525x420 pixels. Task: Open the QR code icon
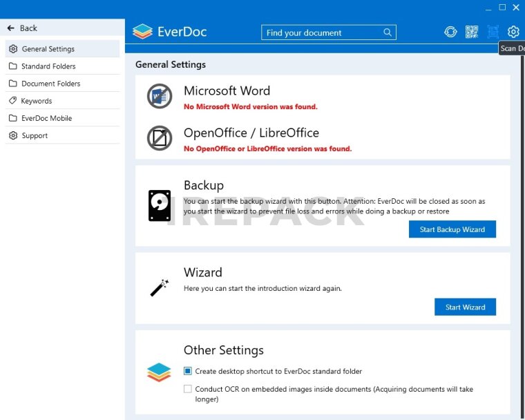tap(471, 32)
